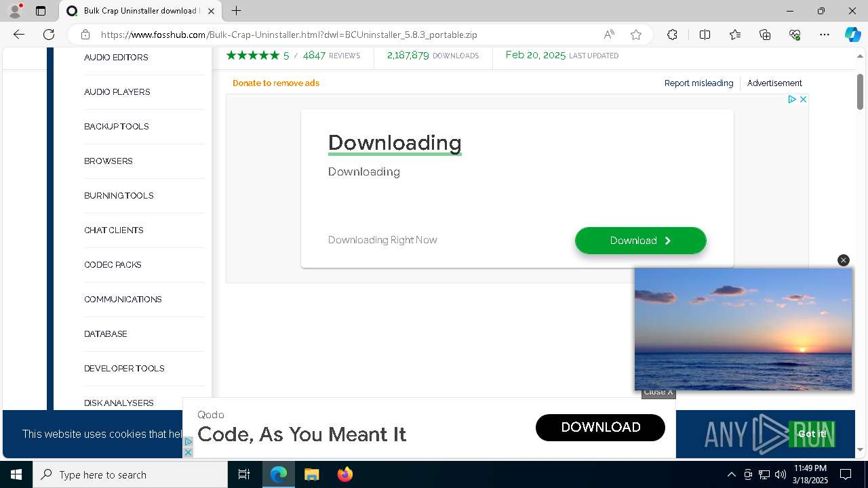Open Microsoft Edge from the taskbar
This screenshot has width=868, height=488.
279,474
